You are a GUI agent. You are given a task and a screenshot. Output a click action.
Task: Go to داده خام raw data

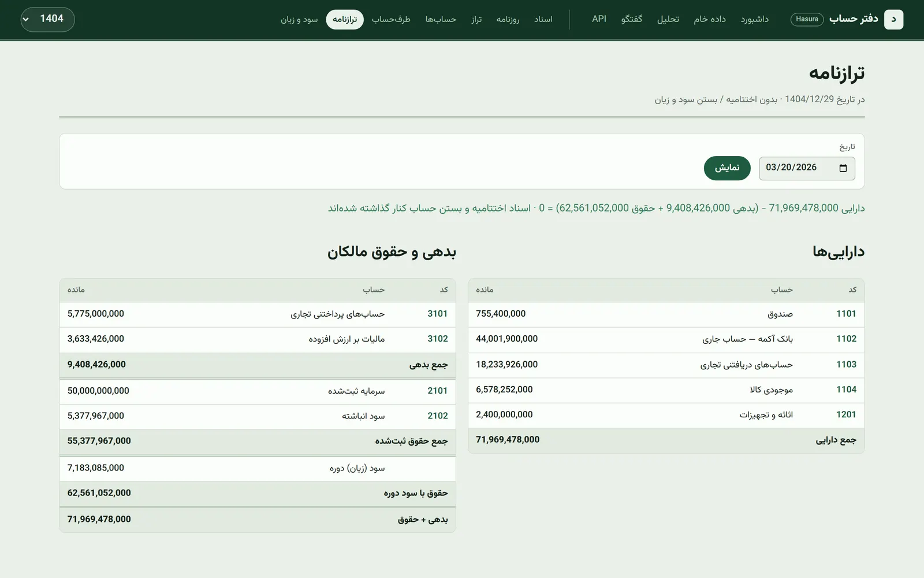(710, 19)
